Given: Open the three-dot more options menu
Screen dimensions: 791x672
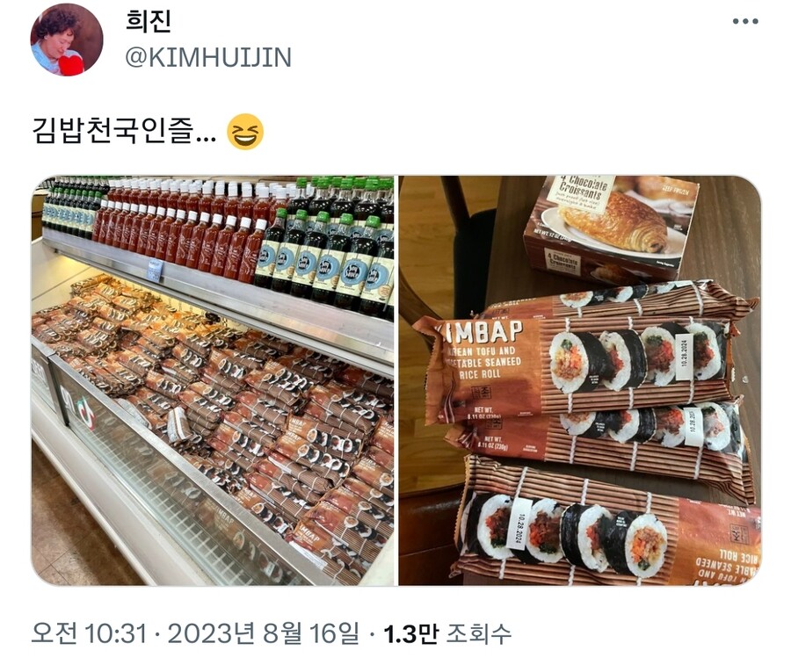Looking at the screenshot, I should click(745, 21).
